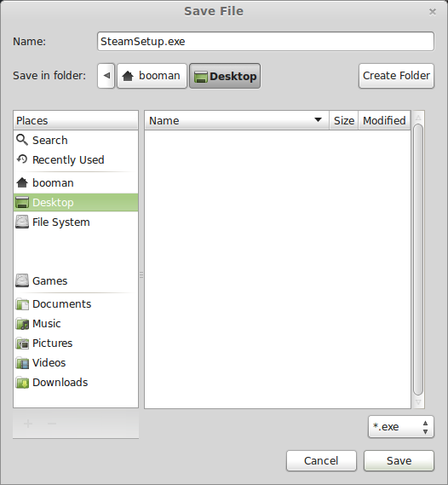Click the Name column header
This screenshot has width=448, height=485.
click(x=237, y=120)
